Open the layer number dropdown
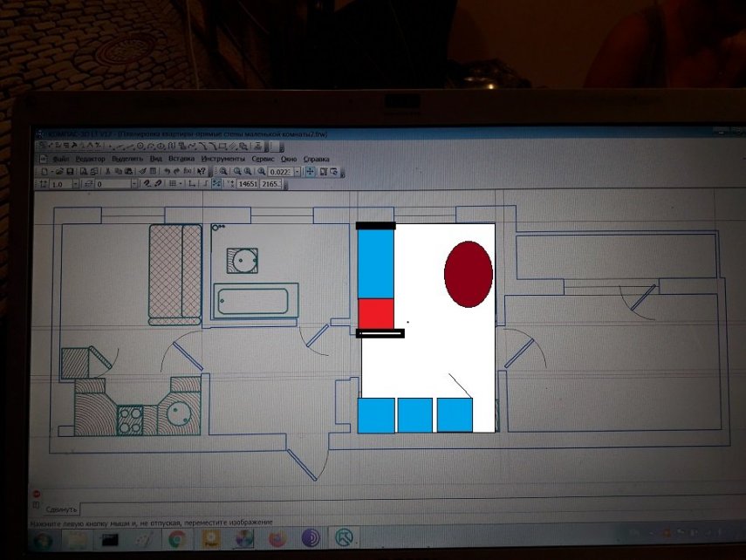This screenshot has width=746, height=560. (133, 185)
